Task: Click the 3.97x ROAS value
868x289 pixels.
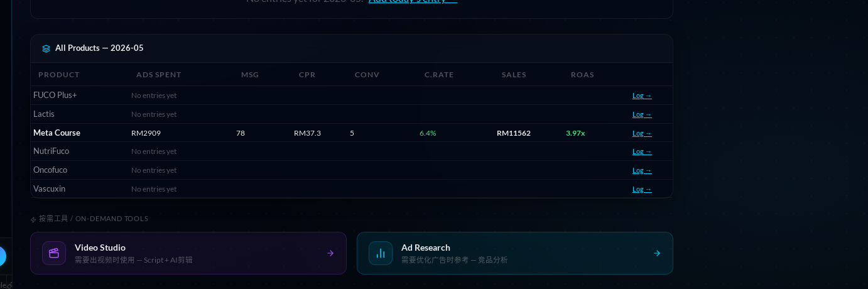Action: click(575, 133)
